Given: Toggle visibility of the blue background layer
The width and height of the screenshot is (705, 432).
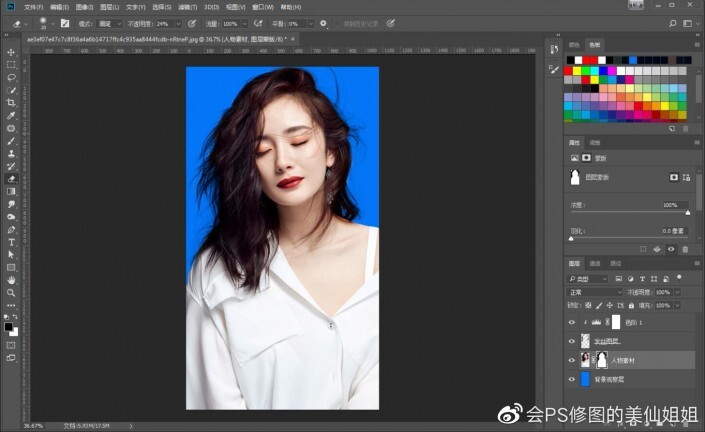Looking at the screenshot, I should pyautogui.click(x=572, y=380).
